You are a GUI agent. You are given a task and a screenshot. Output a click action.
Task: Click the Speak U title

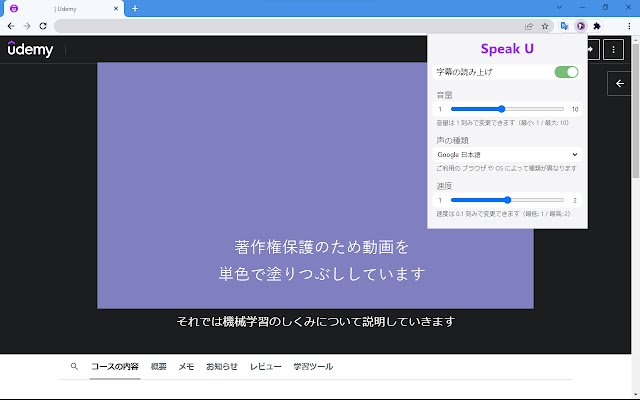click(x=507, y=49)
